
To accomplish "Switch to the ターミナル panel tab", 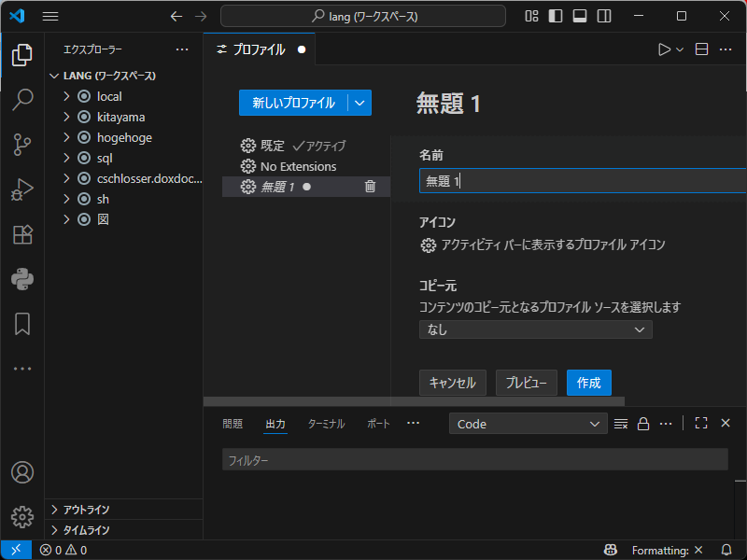I will click(x=326, y=424).
